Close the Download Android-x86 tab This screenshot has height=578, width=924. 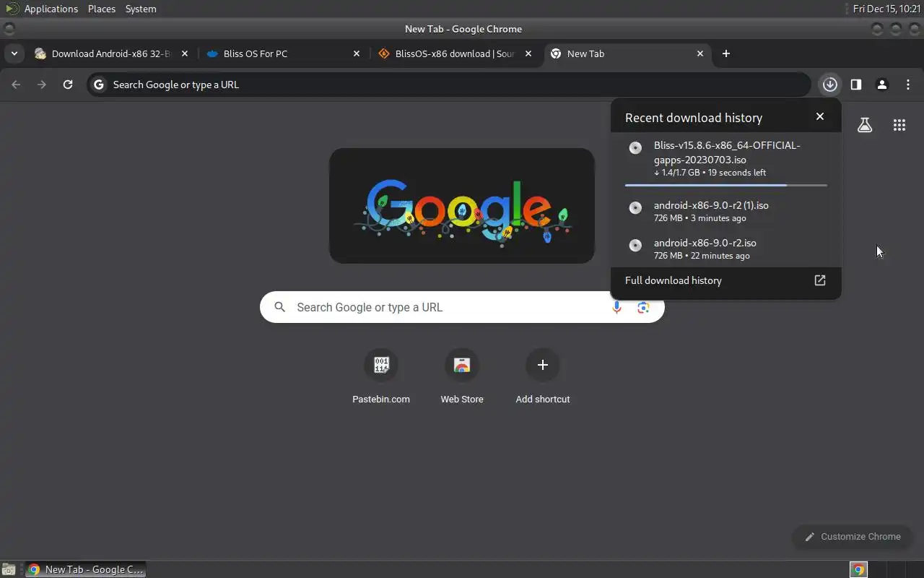(185, 53)
